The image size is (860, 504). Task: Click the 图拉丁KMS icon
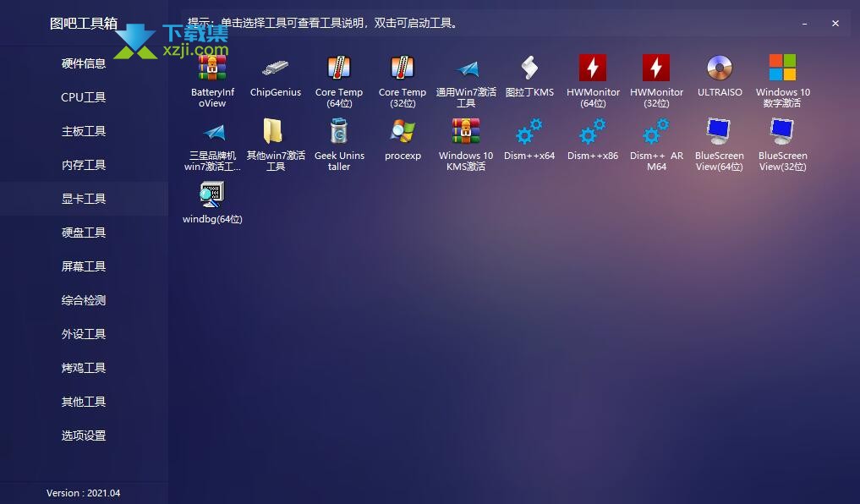coord(529,68)
